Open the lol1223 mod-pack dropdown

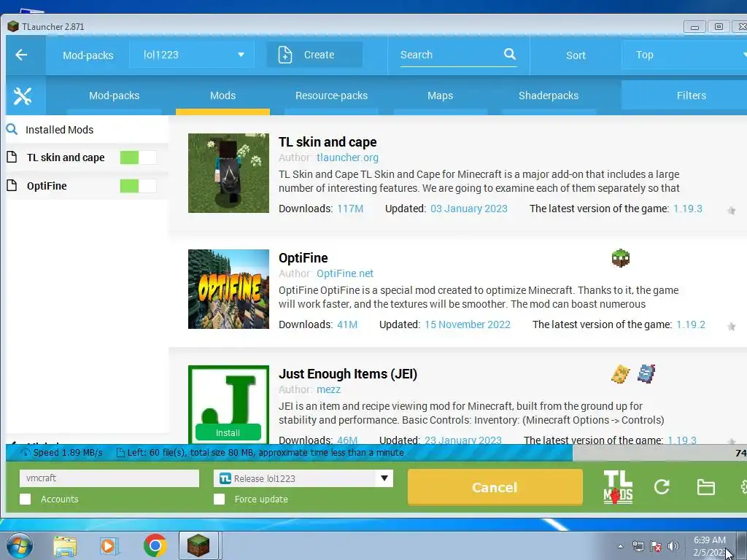pos(193,55)
